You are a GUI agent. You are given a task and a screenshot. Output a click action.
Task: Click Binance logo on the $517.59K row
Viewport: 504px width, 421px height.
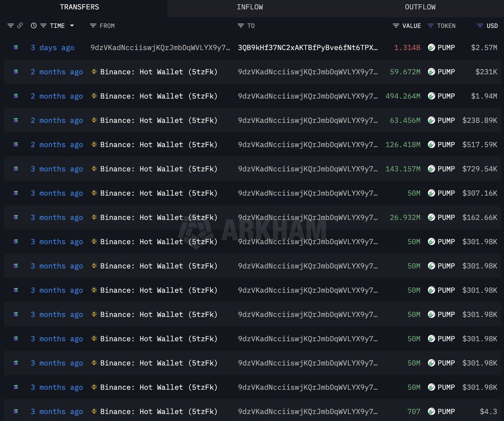(94, 145)
